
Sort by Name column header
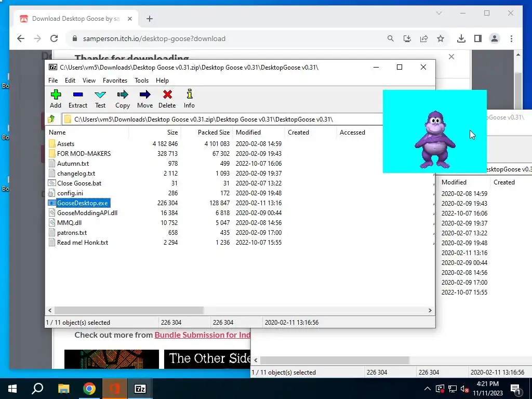(87, 132)
